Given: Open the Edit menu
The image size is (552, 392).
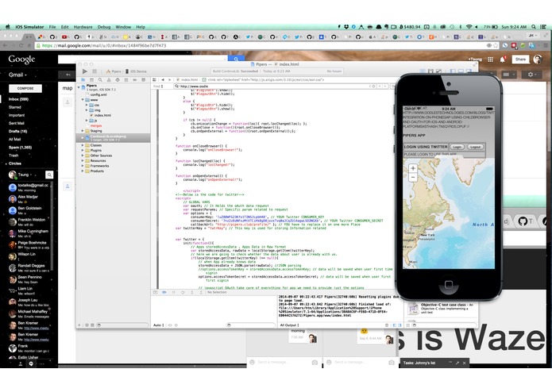Looking at the screenshot, I should pos(65,27).
